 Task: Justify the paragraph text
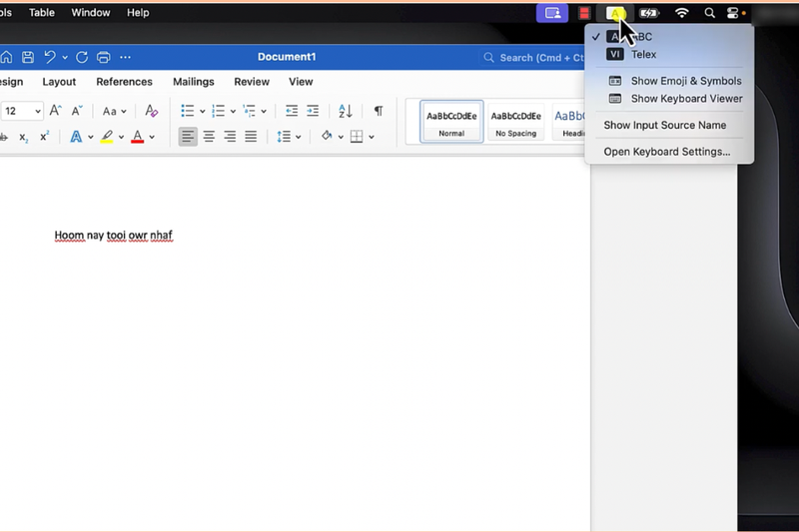point(251,137)
